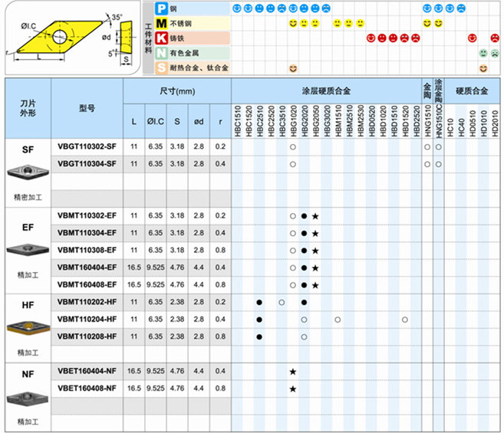Open model VBMT160404-EF
The width and height of the screenshot is (504, 433).
click(x=87, y=267)
